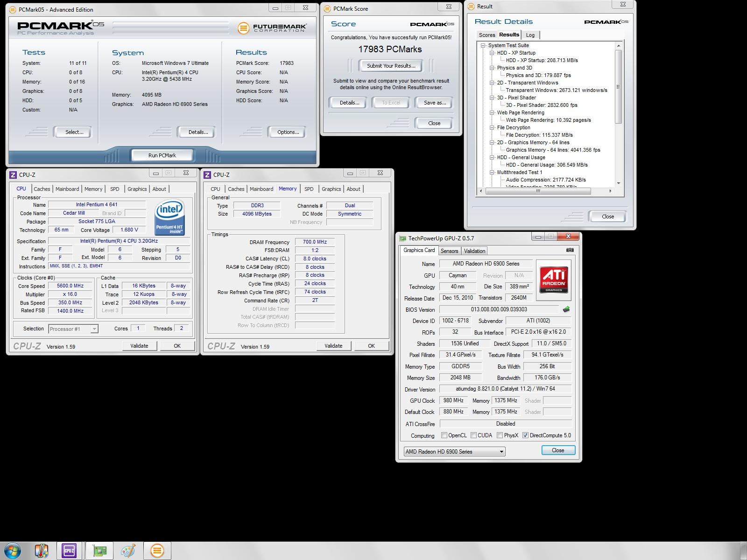Screen dimensions: 747x560
Task: Collapse the Physics and 3D node
Action: pos(492,68)
